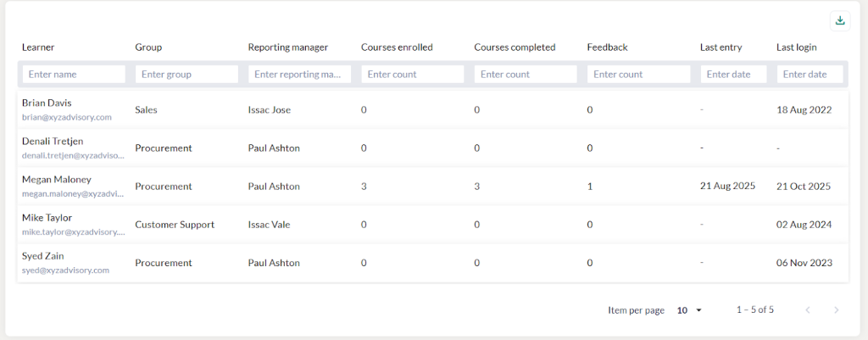Click the Last entry column header
The image size is (868, 340).
click(x=721, y=47)
